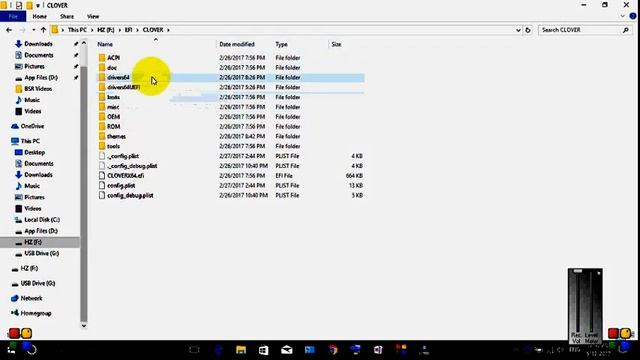Screen dimensions: 640x360
Task: Select the kexts folder
Action: [x=113, y=97]
